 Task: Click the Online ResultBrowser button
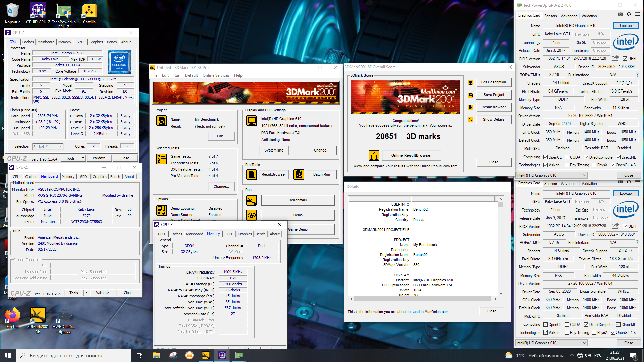tap(412, 155)
